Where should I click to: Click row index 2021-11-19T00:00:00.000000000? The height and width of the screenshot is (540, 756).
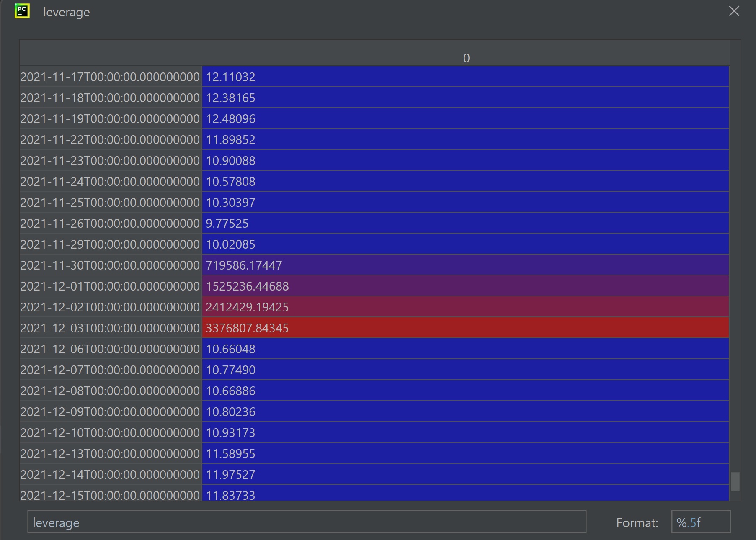[x=111, y=118]
